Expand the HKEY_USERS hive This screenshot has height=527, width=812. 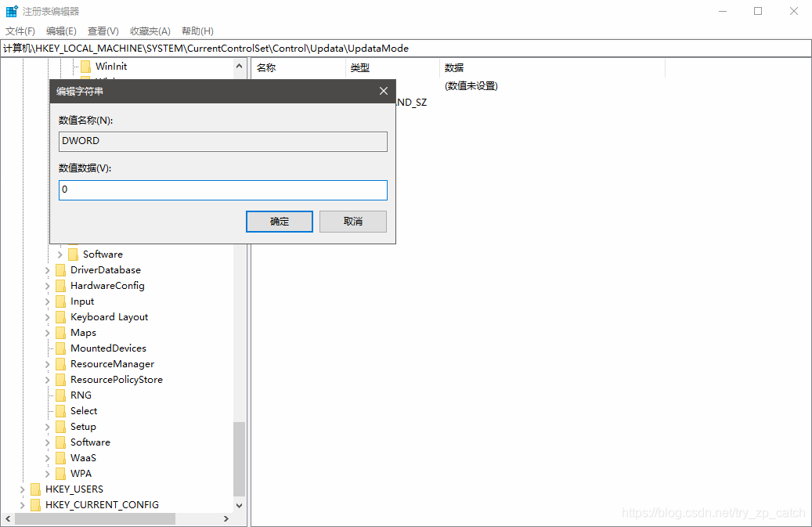[22, 489]
